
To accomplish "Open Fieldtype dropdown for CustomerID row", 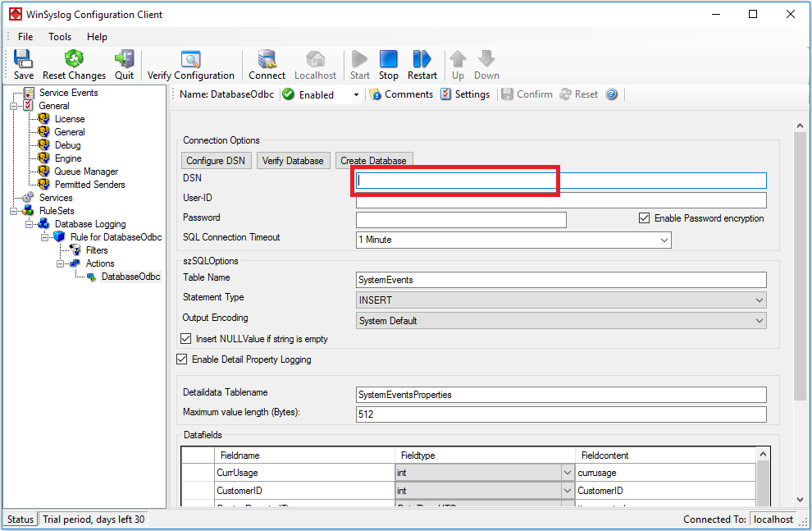I will pos(567,491).
